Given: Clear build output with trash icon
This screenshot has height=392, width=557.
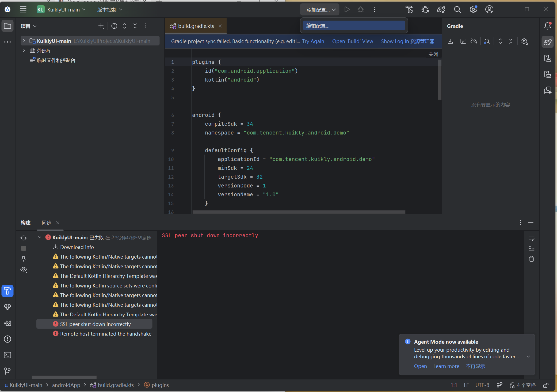Looking at the screenshot, I should click(x=531, y=259).
